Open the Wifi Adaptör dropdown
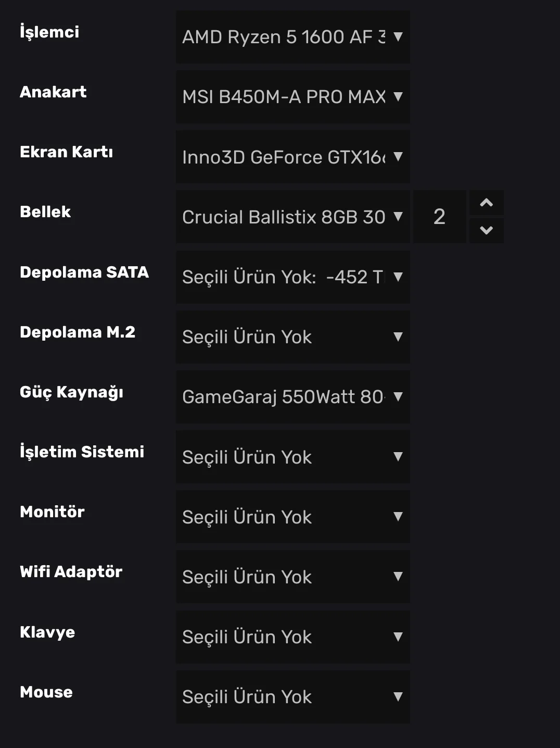 [x=292, y=577]
